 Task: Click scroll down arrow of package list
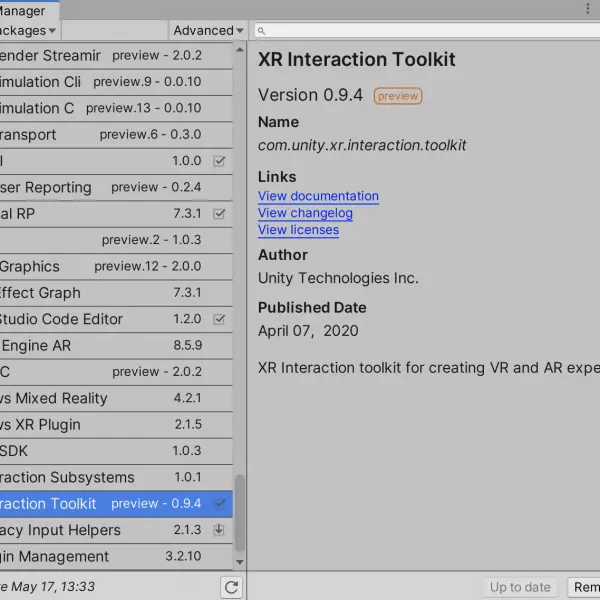tap(240, 562)
